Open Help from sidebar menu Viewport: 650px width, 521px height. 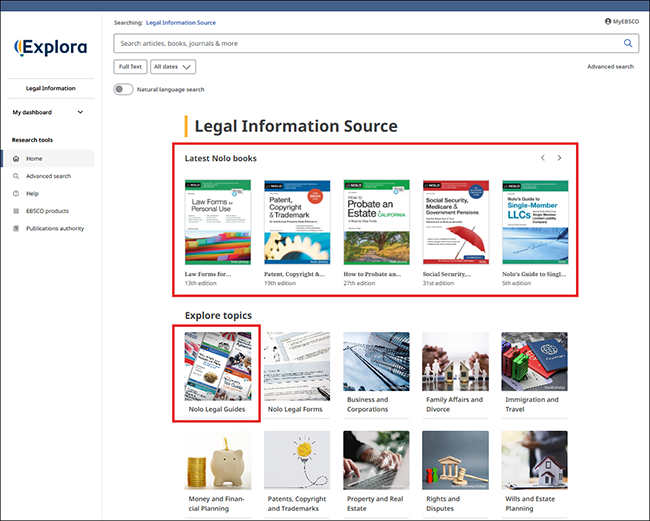(x=32, y=193)
